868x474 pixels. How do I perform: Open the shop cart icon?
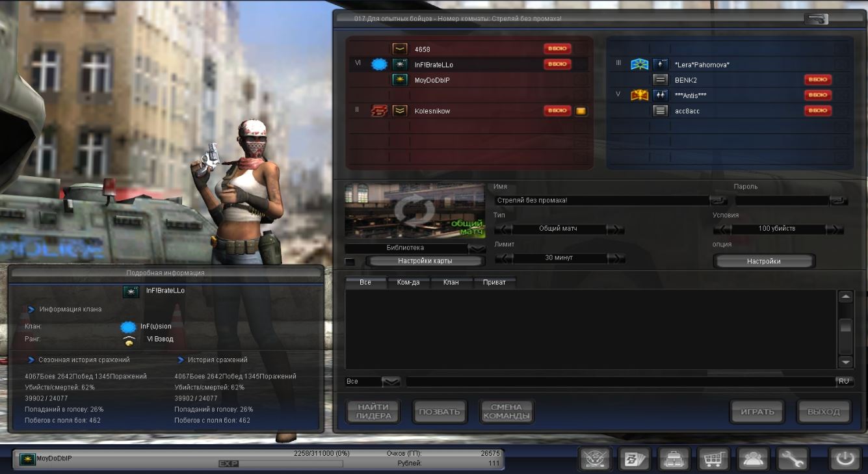point(714,459)
